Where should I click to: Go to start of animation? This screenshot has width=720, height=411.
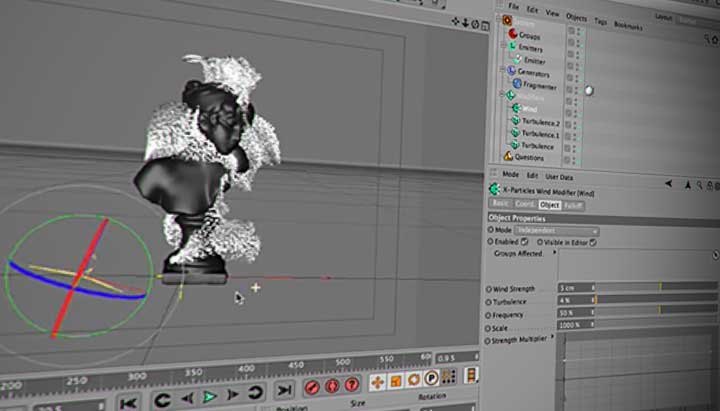128,403
